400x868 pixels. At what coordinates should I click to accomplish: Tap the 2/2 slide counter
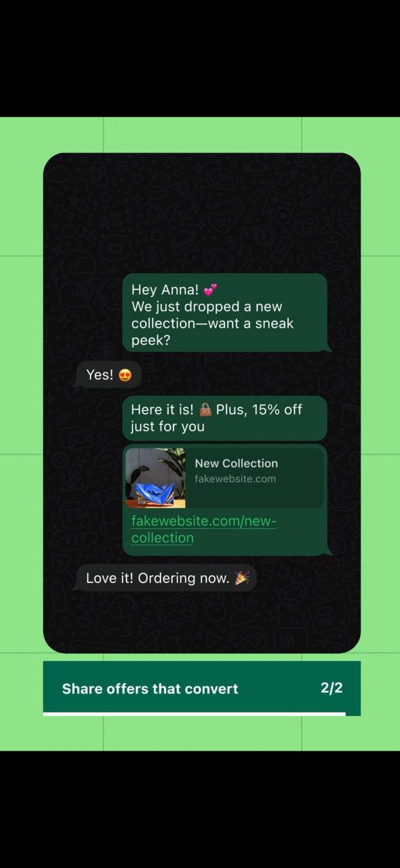332,688
